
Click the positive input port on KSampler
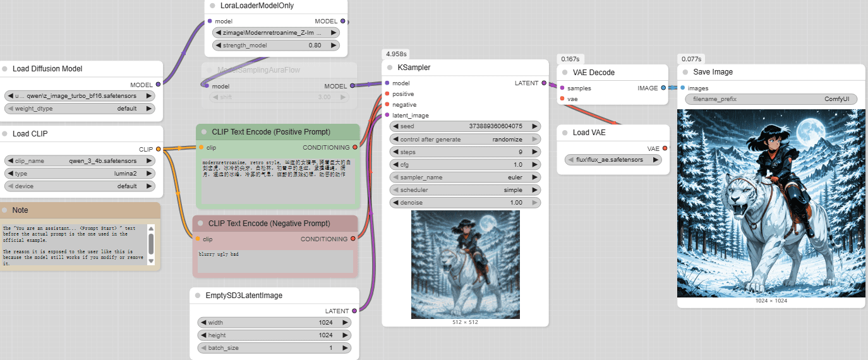tap(387, 94)
